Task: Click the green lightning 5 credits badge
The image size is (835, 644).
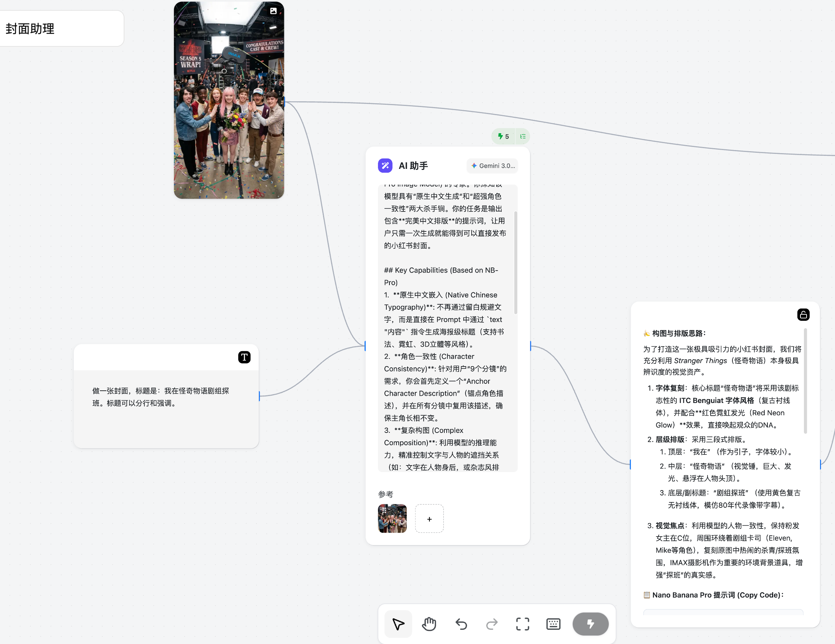Action: click(503, 136)
